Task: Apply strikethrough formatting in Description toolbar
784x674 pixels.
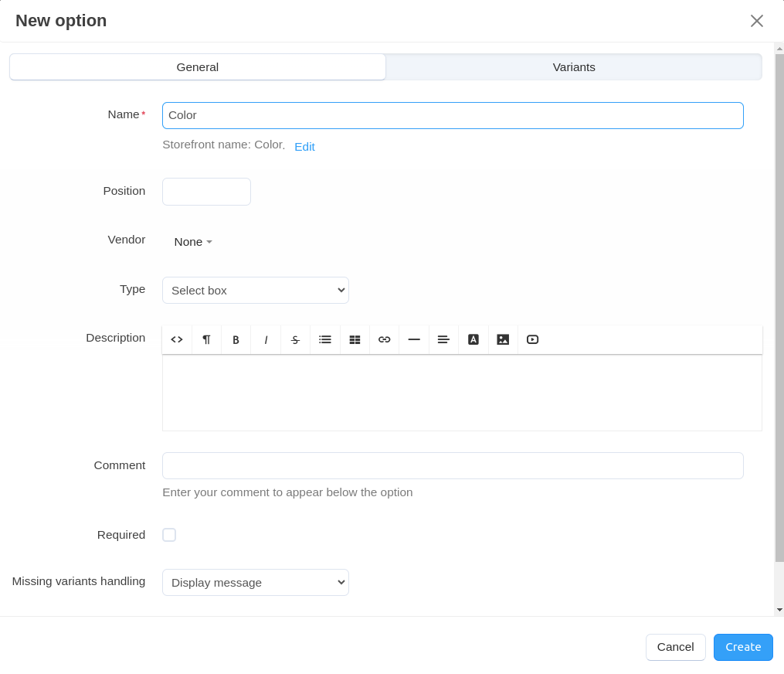Action: tap(296, 340)
